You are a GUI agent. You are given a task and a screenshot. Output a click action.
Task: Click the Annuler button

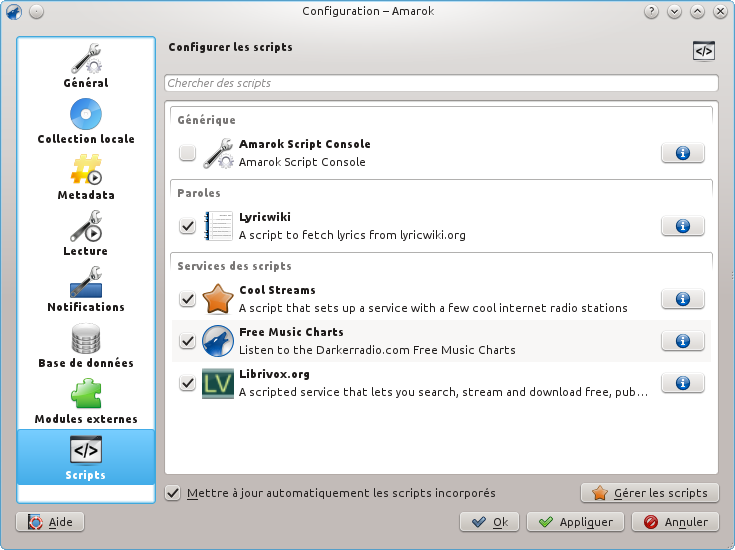(x=675, y=522)
